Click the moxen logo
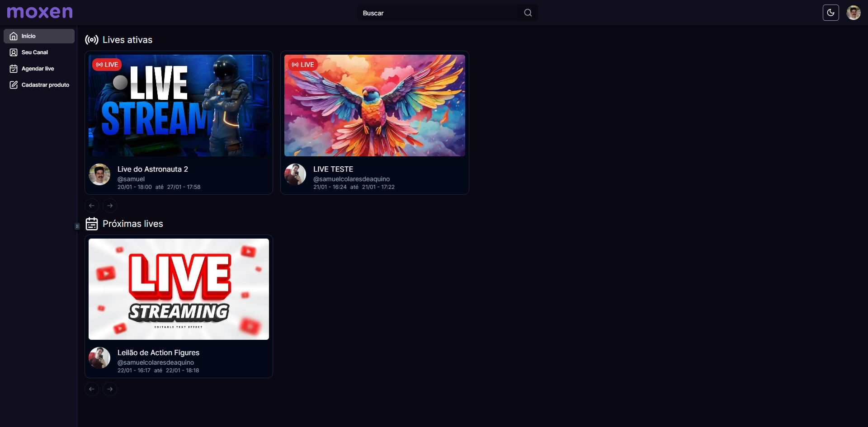 40,12
